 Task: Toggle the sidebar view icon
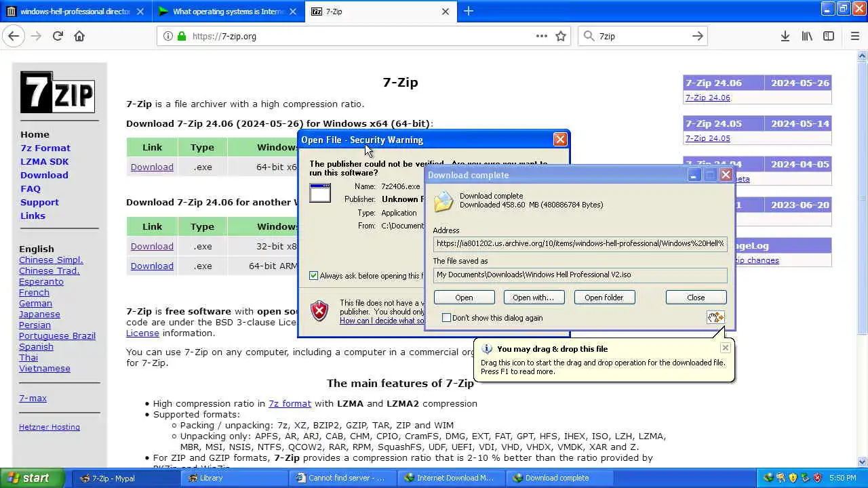(x=829, y=36)
